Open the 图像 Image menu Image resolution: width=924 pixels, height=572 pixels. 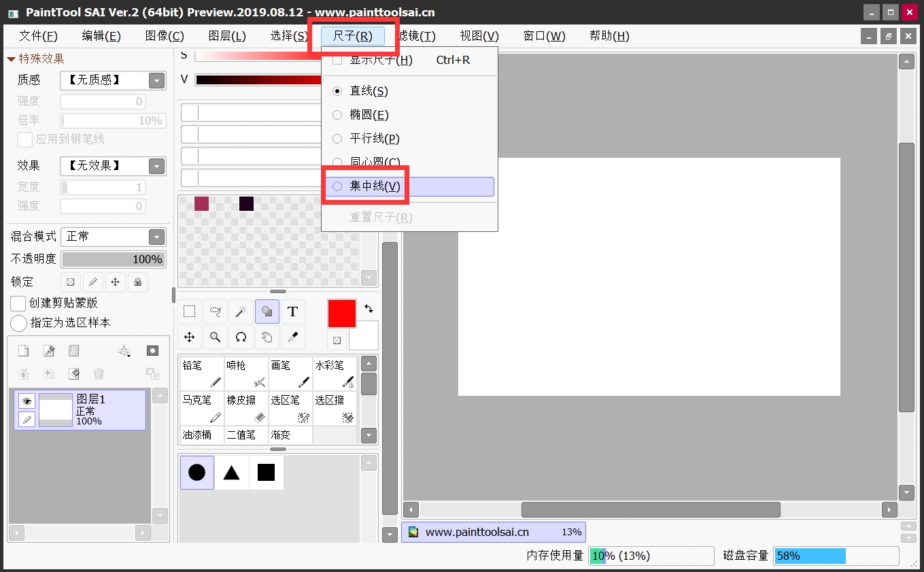coord(165,36)
